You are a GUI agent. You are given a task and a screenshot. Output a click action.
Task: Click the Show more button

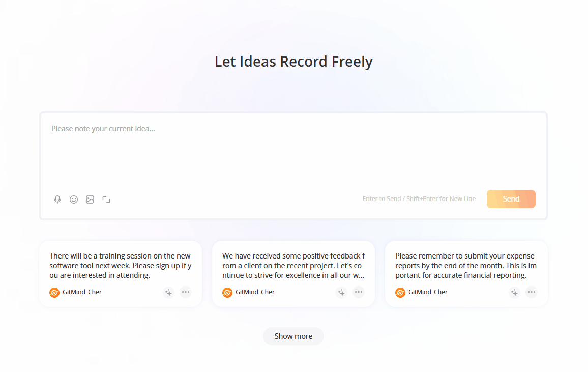[293, 336]
